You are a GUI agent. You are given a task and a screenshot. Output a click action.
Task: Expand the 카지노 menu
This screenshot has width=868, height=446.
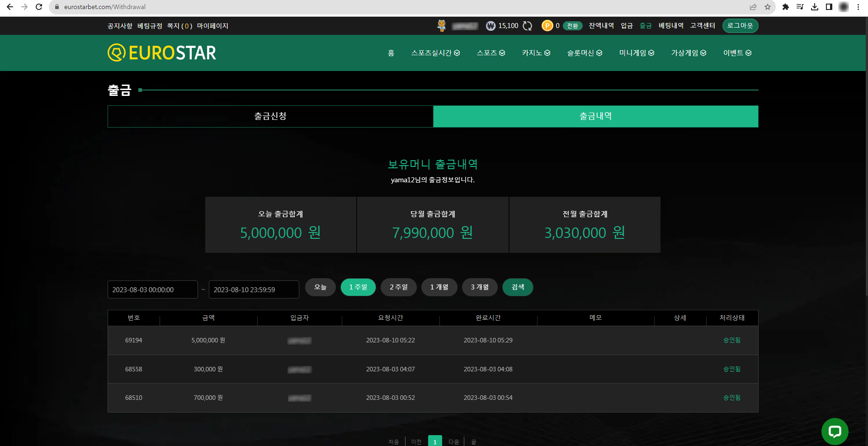[x=536, y=53]
